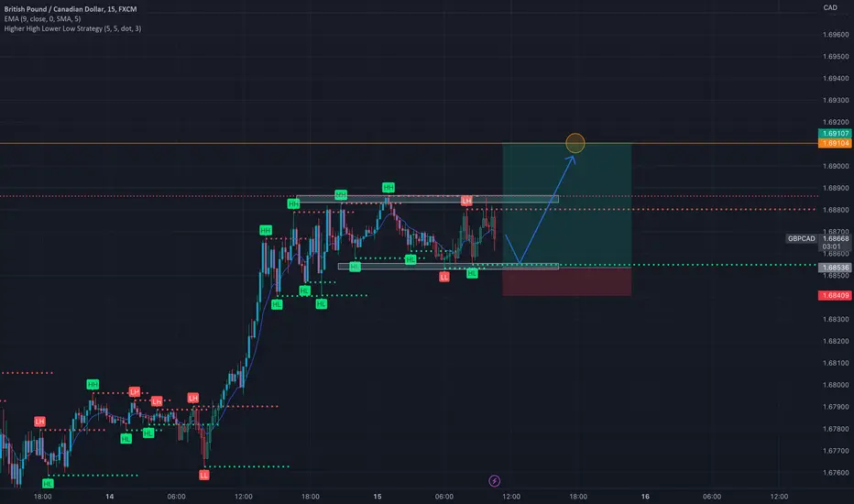The image size is (854, 504).
Task: Click the 1.69600 price axis label
Action: coord(836,34)
